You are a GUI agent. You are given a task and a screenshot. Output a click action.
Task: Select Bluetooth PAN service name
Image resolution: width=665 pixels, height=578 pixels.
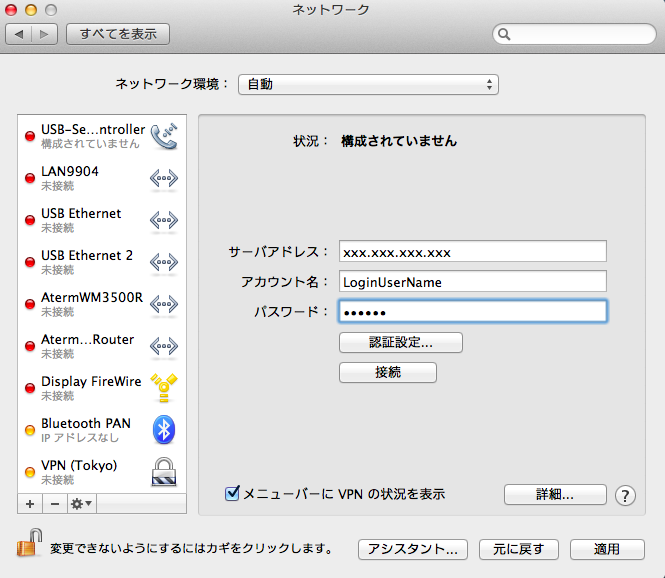(86, 423)
